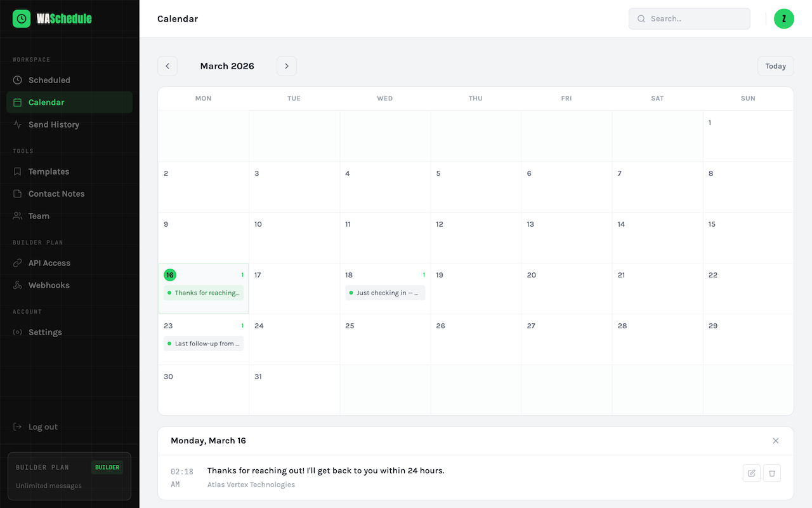Screen dimensions: 812x508
Task: Click the Webhooks icon
Action: (x=17, y=285)
